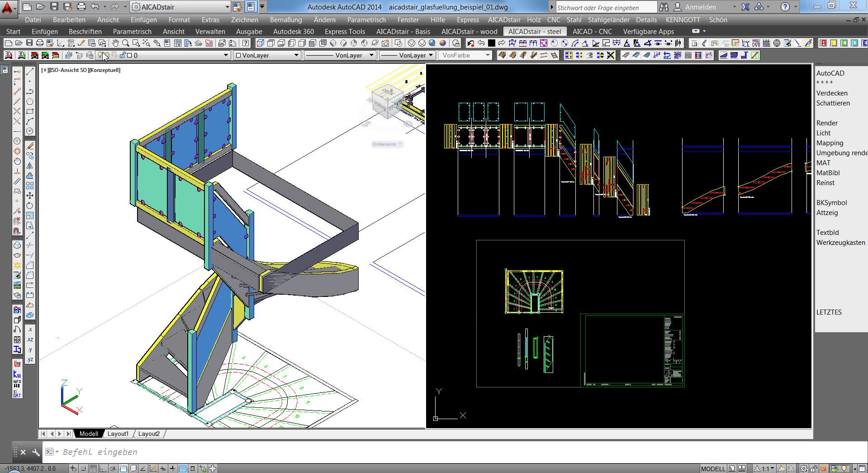Select the Polygon draw tool
This screenshot has height=473, width=868.
pyautogui.click(x=30, y=102)
